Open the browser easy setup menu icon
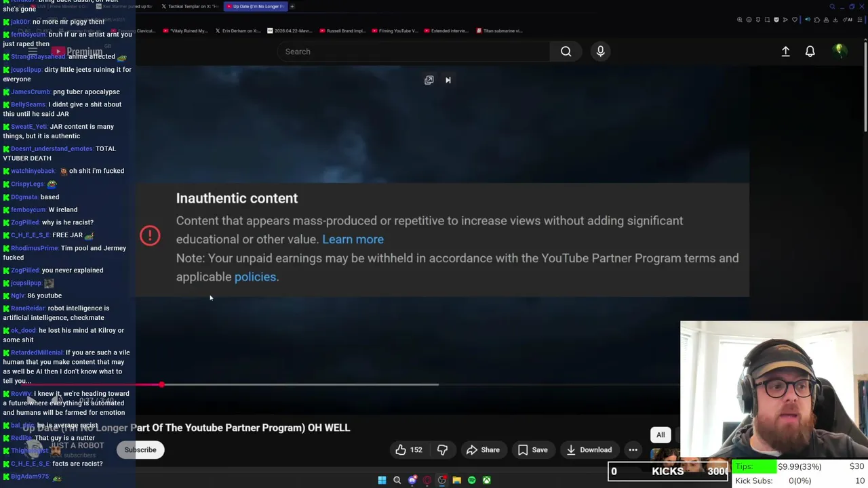This screenshot has width=868, height=488. [x=860, y=20]
